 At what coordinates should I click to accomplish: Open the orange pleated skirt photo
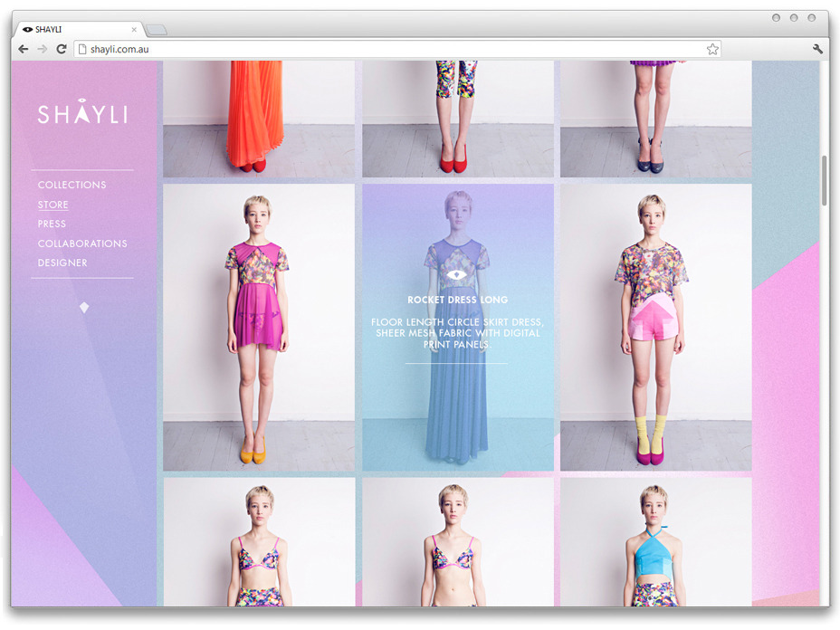point(259,119)
